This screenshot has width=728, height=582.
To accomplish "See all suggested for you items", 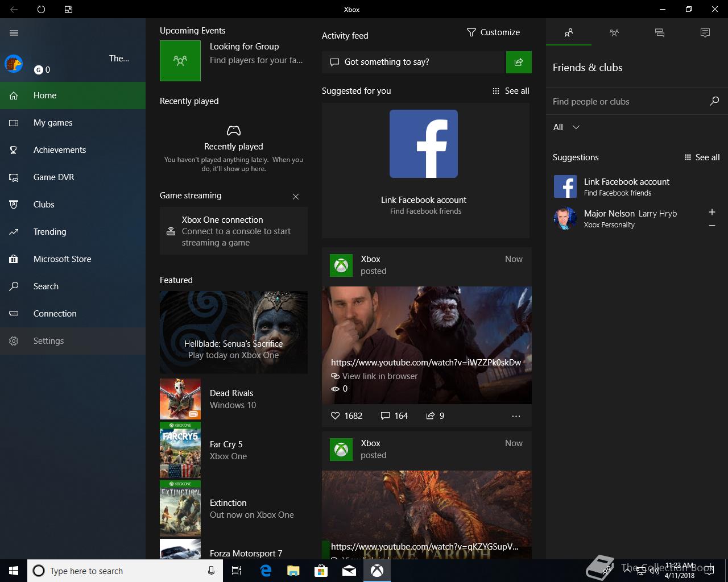I will click(511, 91).
